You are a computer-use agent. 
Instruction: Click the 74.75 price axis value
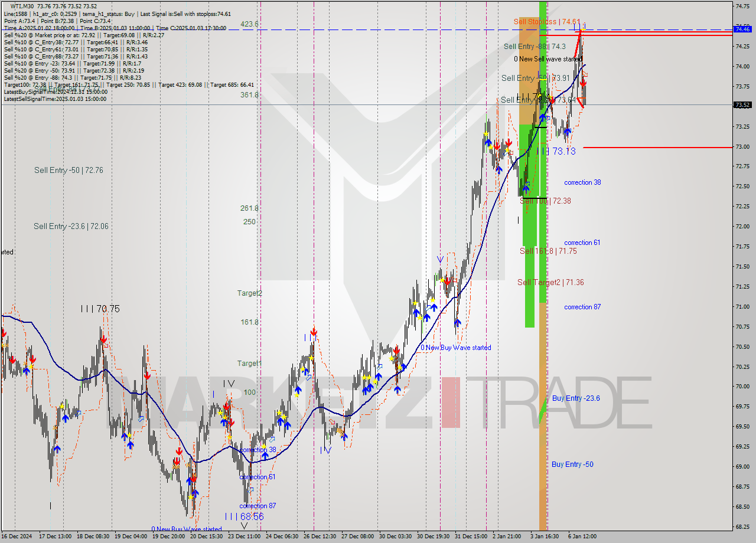coord(742,6)
